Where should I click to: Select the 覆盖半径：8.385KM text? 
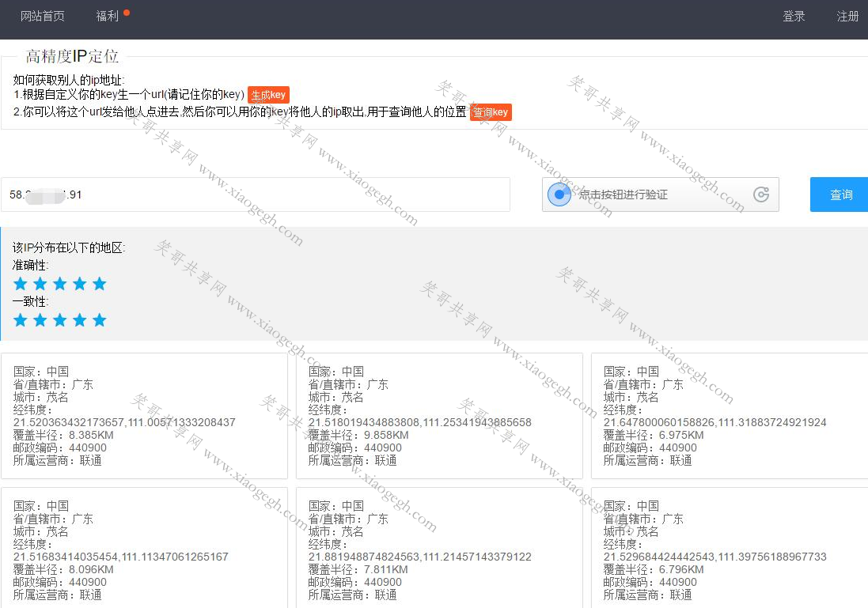pos(63,435)
